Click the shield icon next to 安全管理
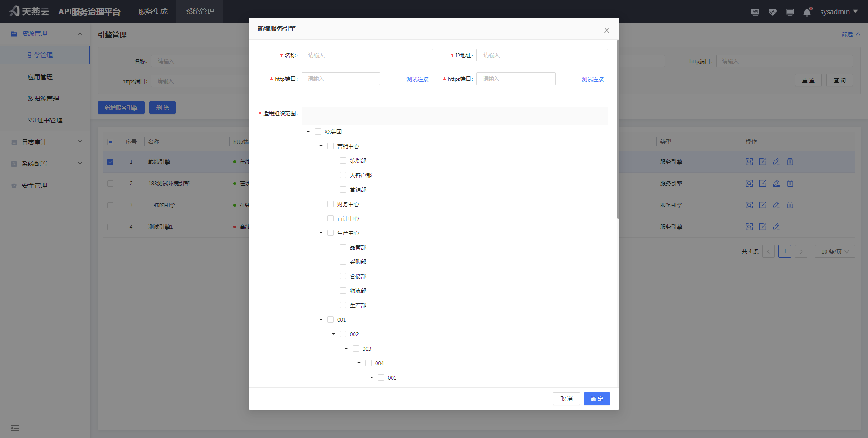This screenshot has width=868, height=438. tap(14, 185)
